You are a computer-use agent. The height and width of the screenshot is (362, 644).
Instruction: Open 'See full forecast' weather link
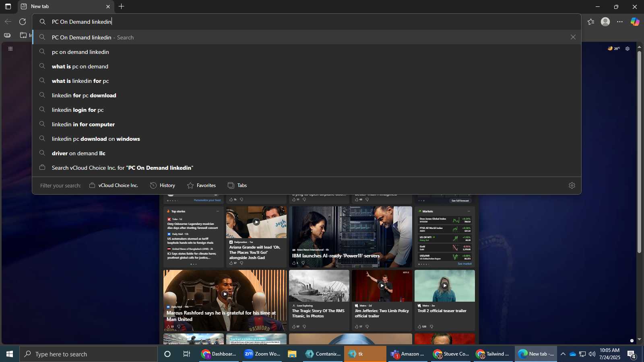460,200
